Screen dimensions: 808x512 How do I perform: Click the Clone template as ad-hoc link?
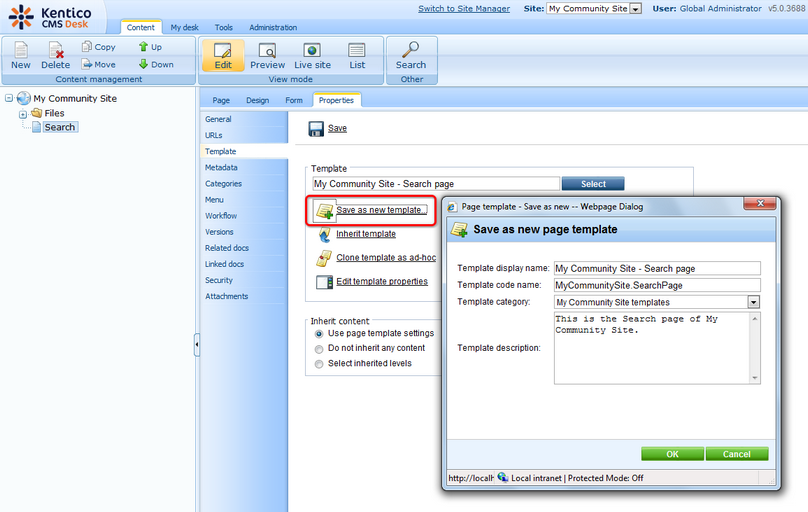point(386,258)
